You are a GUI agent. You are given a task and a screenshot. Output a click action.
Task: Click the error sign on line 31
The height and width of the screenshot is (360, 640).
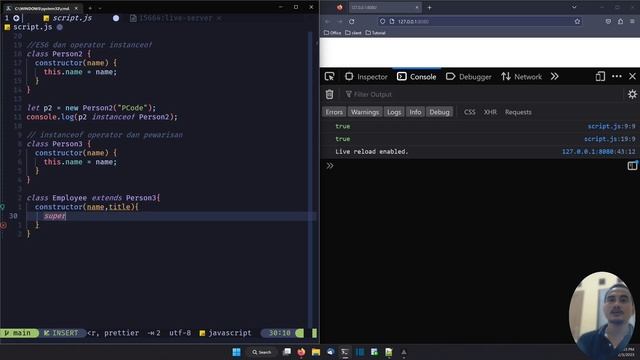tap(3, 225)
